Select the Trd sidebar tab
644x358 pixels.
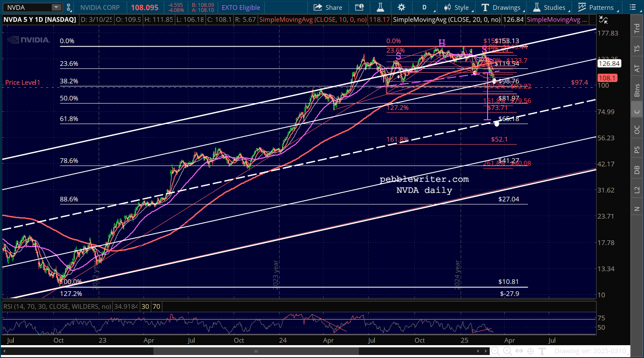pyautogui.click(x=637, y=29)
